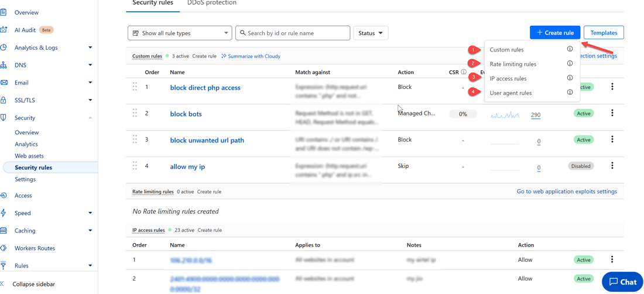This screenshot has height=294, width=644.
Task: Open the Status filter dropdown
Action: [371, 33]
